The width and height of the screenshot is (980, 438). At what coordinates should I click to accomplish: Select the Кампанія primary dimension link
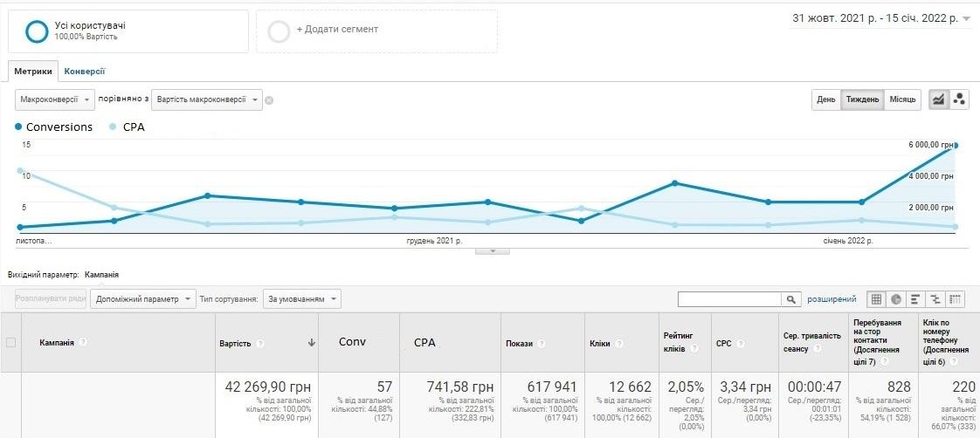[101, 275]
